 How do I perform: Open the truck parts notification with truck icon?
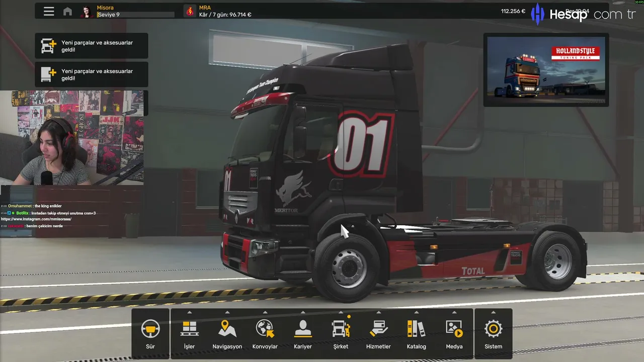92,46
